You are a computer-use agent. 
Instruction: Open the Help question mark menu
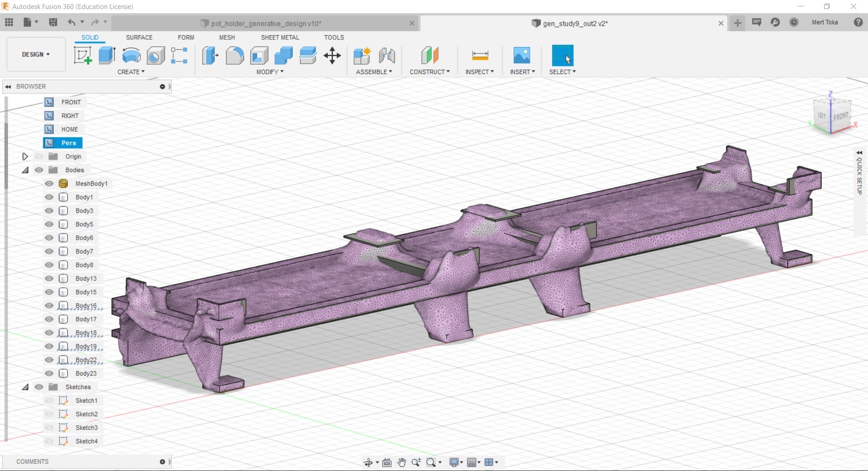tap(858, 22)
